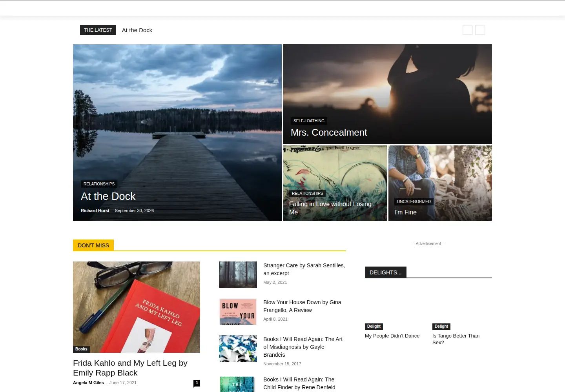Image resolution: width=565 pixels, height=392 pixels.
Task: Open the SELF-LOATHING category tag
Action: (309, 121)
